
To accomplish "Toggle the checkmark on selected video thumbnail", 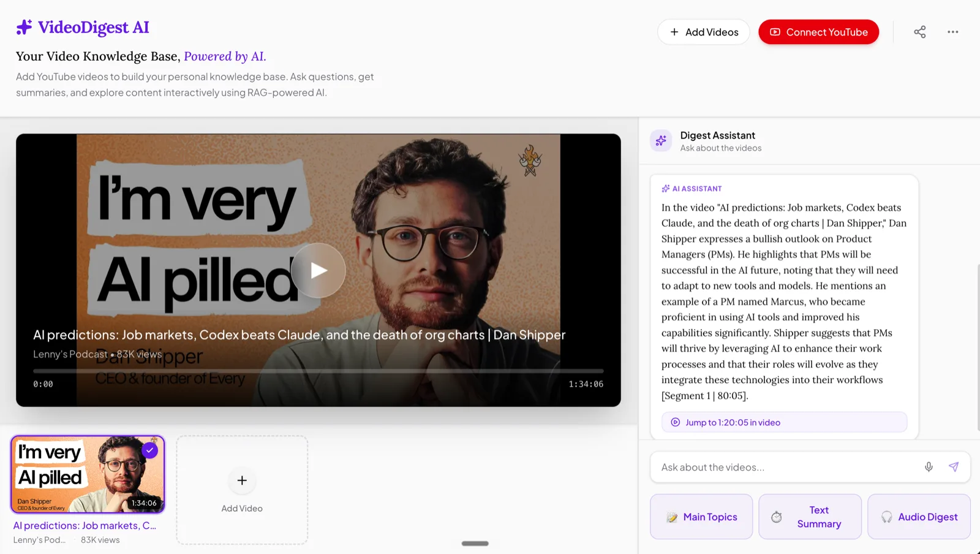I will [150, 450].
